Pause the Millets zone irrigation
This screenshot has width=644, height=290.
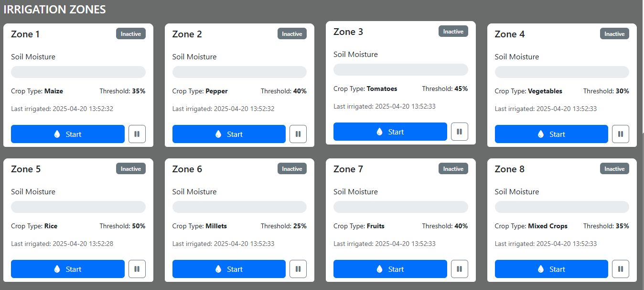(298, 269)
